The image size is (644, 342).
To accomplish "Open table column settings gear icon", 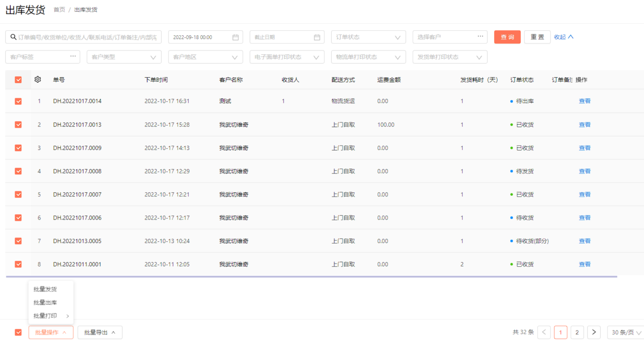I will (x=38, y=79).
